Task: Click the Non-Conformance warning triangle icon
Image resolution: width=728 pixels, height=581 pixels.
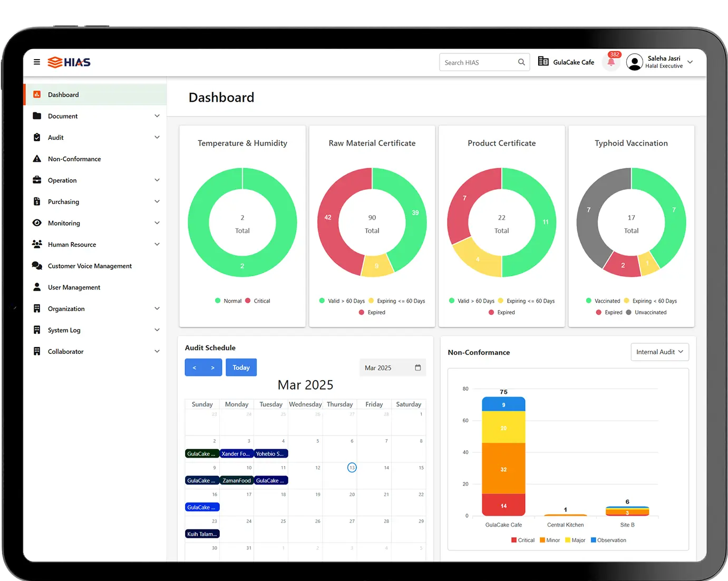Action: tap(37, 159)
